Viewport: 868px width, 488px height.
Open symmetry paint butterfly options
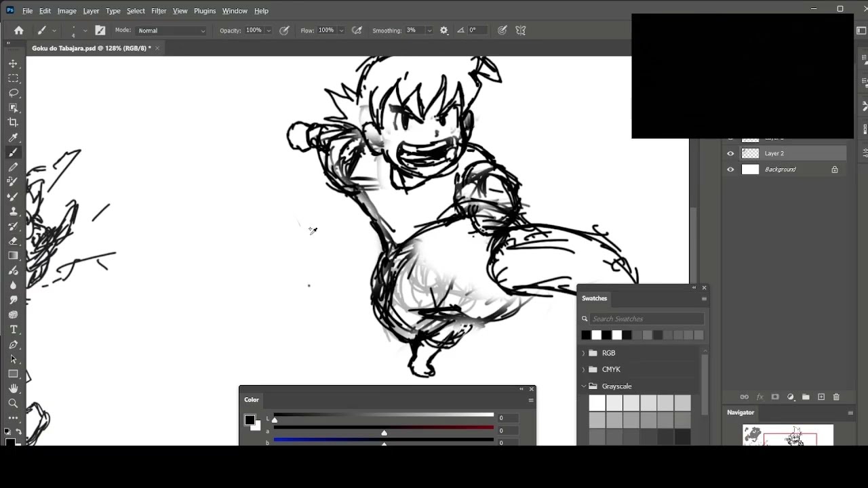tap(521, 30)
